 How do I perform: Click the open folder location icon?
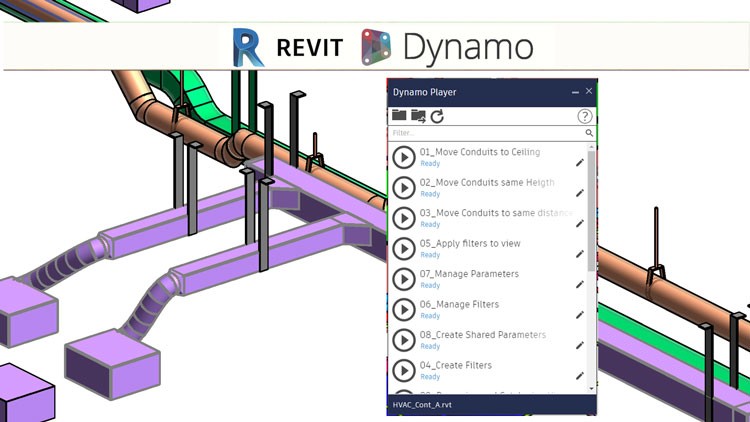[x=418, y=116]
